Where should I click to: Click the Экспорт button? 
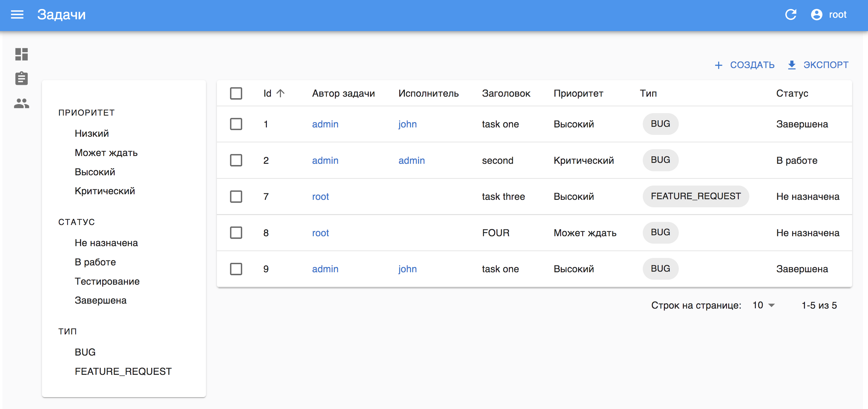click(x=818, y=65)
